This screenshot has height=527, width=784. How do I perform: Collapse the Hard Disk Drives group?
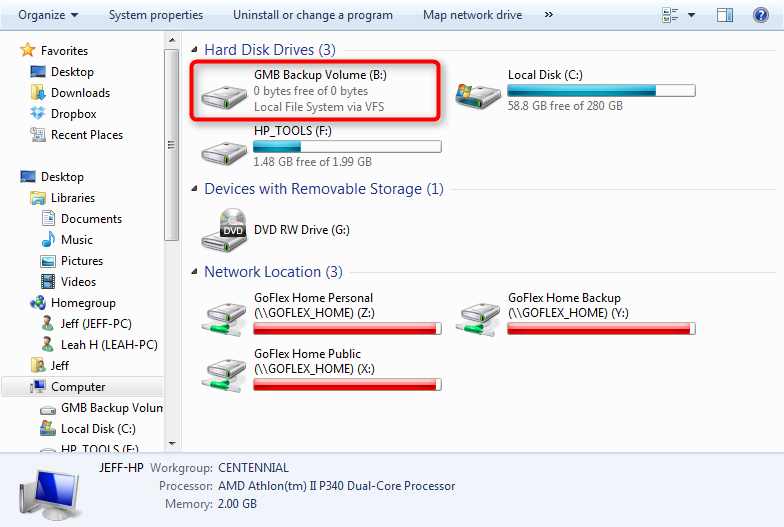194,50
